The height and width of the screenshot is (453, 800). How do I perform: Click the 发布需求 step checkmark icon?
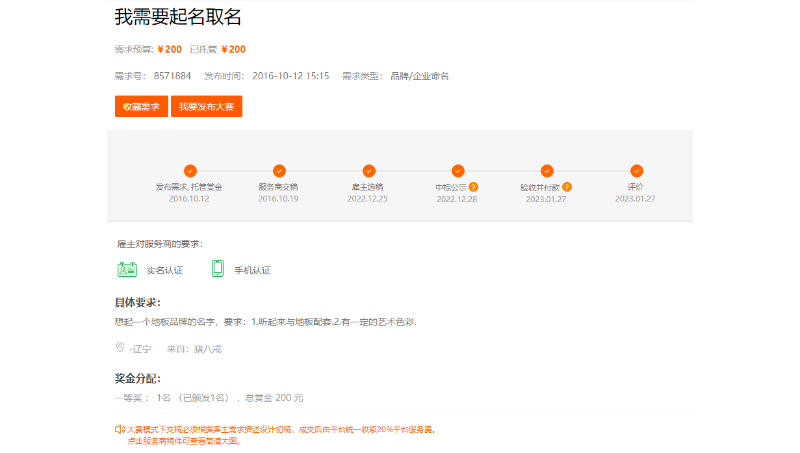pyautogui.click(x=189, y=171)
